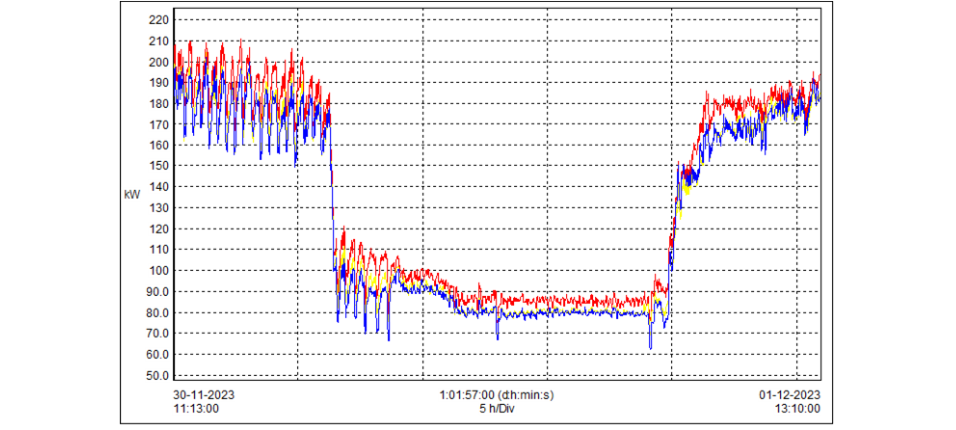Click the 220 value on the y-axis

(157, 20)
